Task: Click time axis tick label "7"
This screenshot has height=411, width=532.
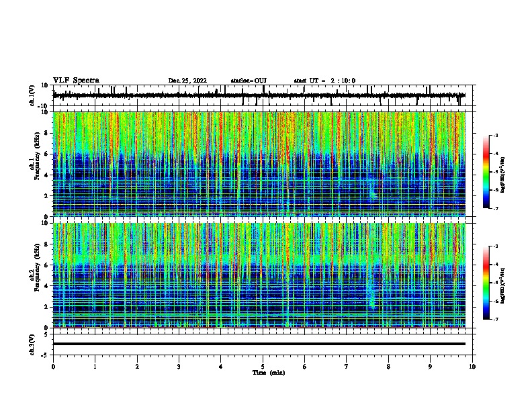Action: point(347,367)
